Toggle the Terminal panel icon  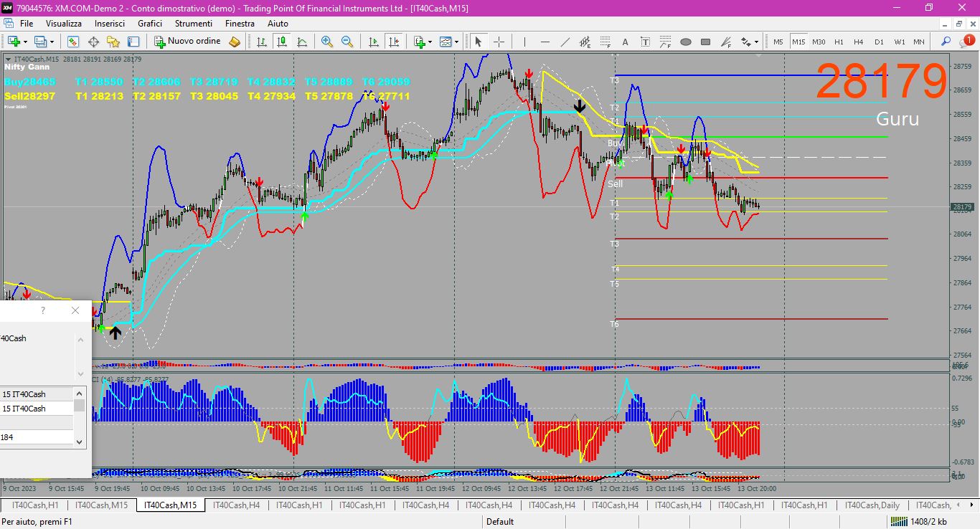point(133,42)
